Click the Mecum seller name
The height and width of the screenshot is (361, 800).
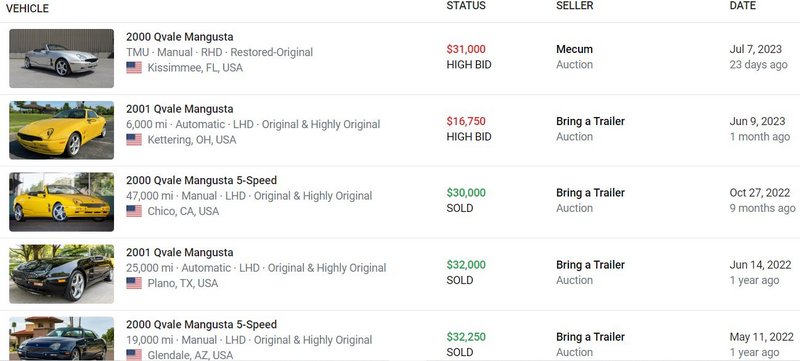pos(574,49)
